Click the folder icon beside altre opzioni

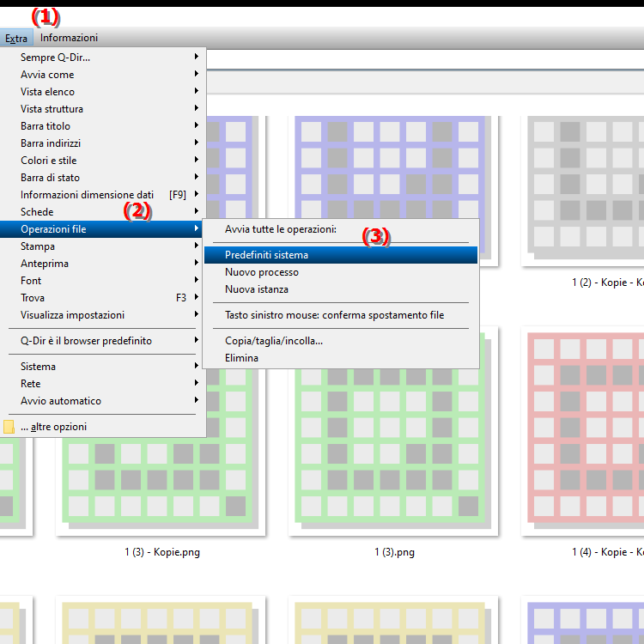coord(9,427)
